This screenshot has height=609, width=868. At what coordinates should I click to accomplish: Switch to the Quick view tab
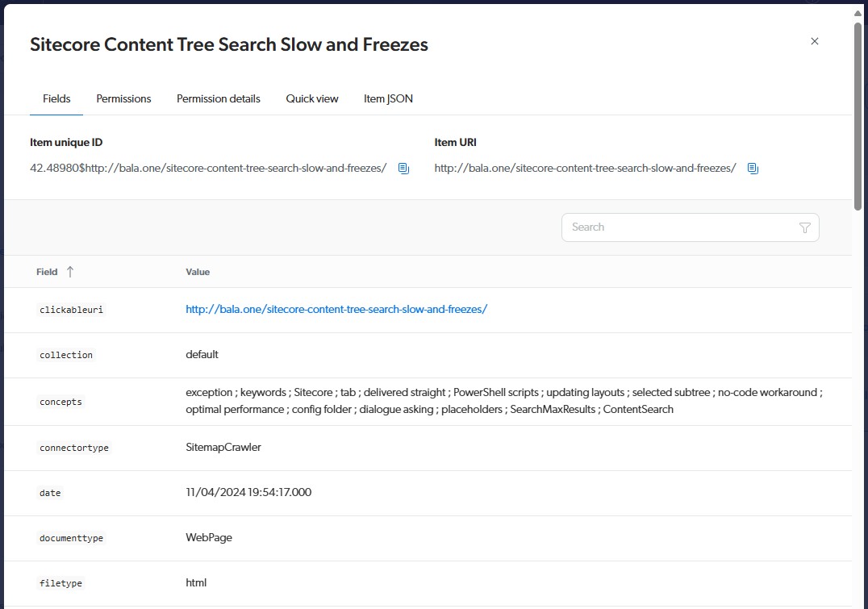coord(311,98)
